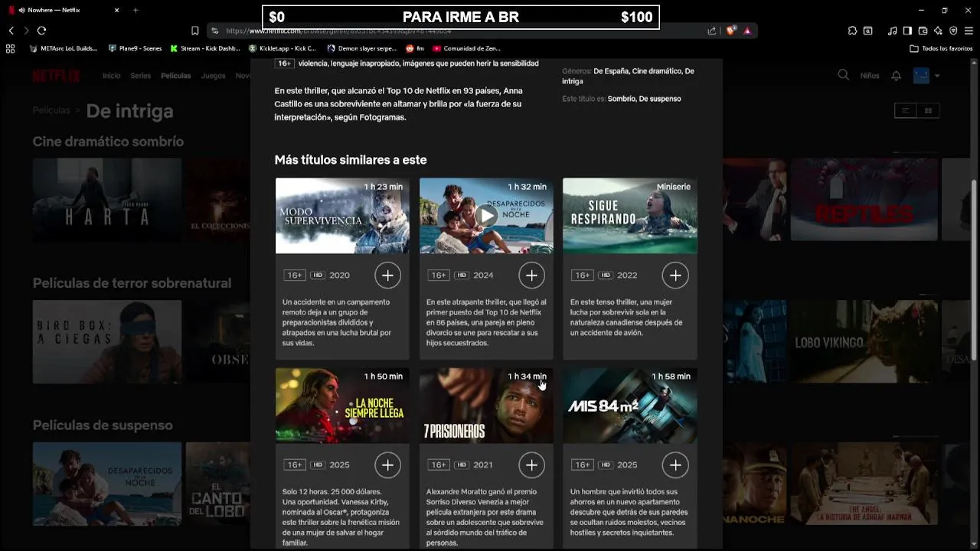Screen dimensions: 980x551
Task: Play Desaparecidos en la noche preview
Action: [x=486, y=216]
